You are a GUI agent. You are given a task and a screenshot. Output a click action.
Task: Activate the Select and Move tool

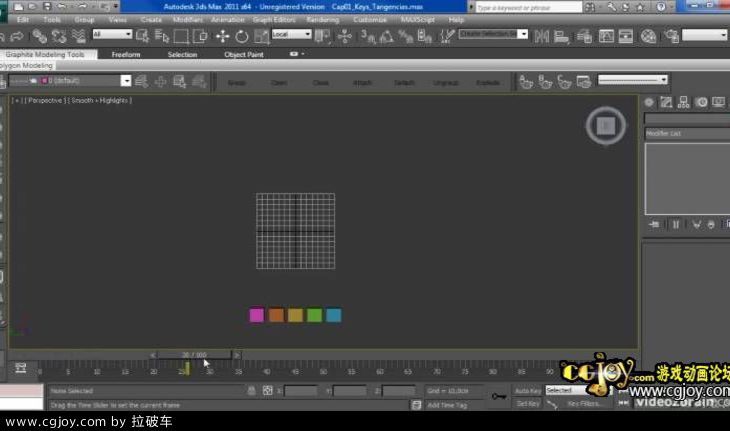click(x=223, y=36)
